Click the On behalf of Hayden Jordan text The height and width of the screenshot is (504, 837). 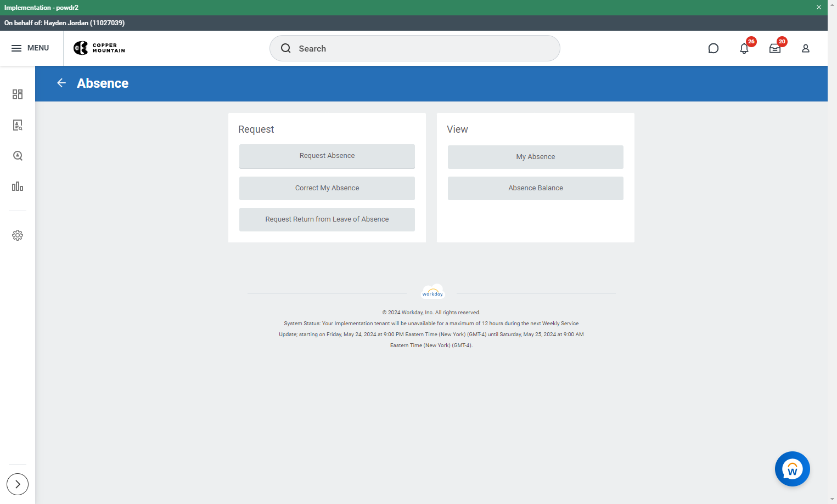[64, 23]
